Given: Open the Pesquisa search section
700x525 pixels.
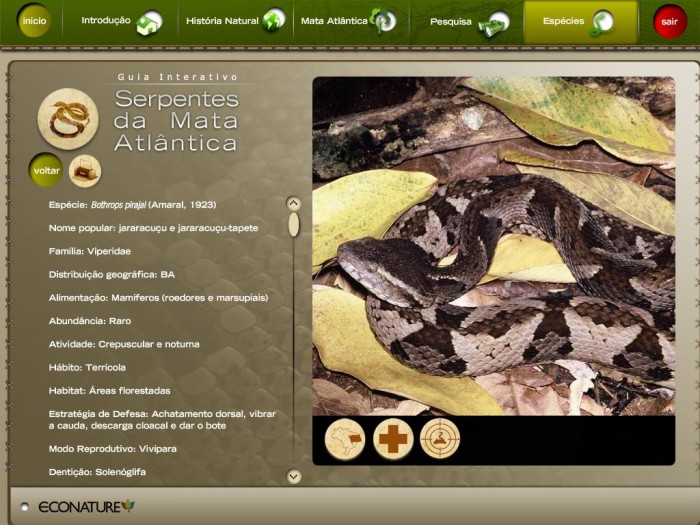Looking at the screenshot, I should click(x=450, y=21).
